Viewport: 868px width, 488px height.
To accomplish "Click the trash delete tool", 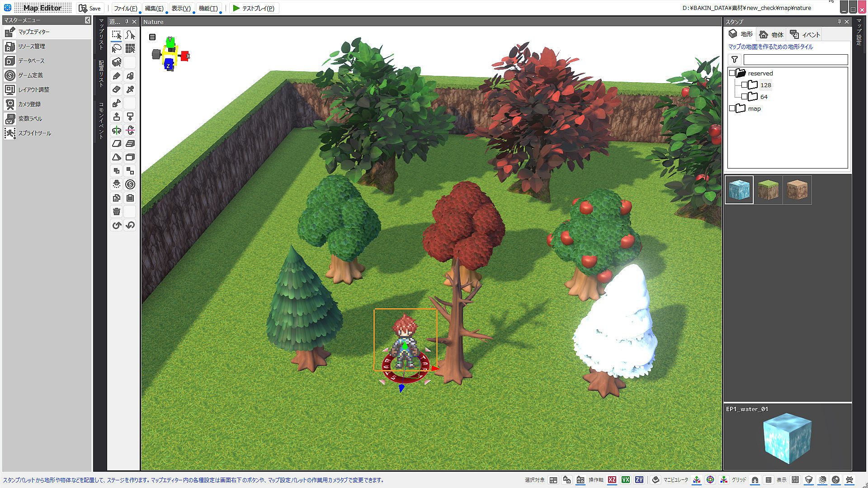I will coord(116,211).
